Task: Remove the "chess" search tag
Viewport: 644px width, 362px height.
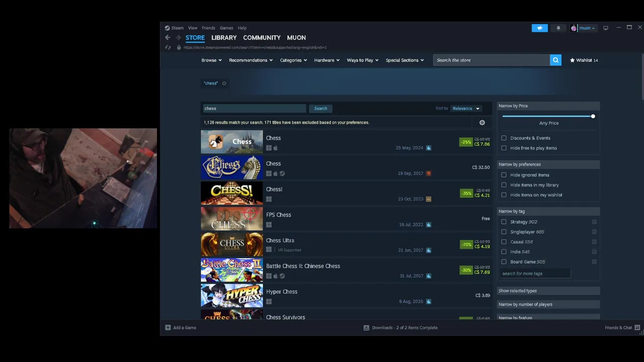Action: coord(224,83)
